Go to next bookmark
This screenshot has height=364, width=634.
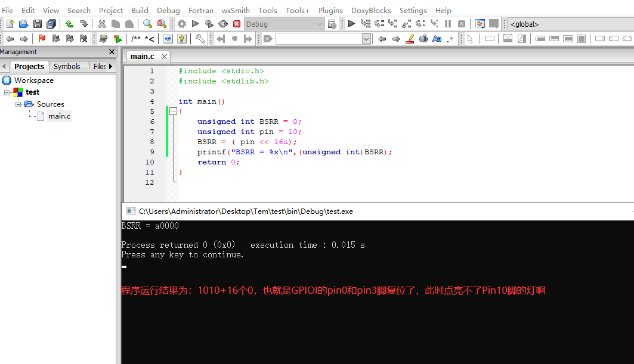pos(70,39)
